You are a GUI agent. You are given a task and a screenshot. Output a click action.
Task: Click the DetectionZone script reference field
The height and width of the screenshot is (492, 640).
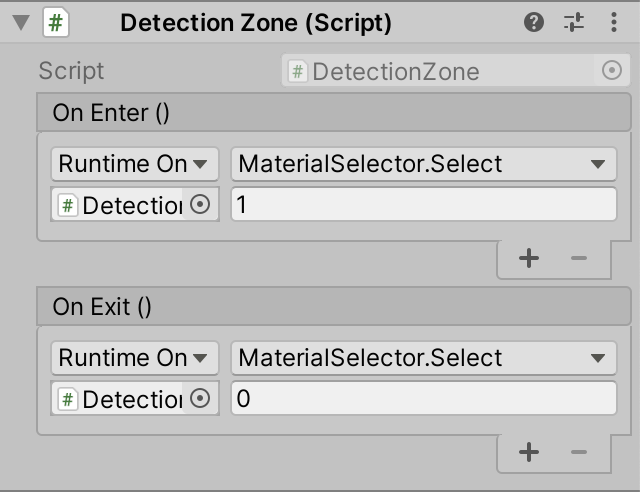coord(440,71)
